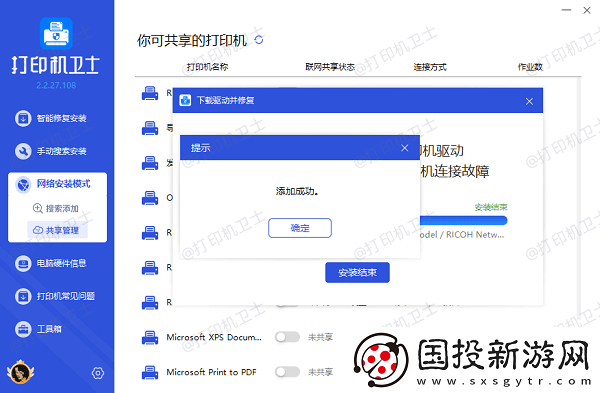Click the installation progress bar
The height and width of the screenshot is (393, 600).
pos(464,220)
